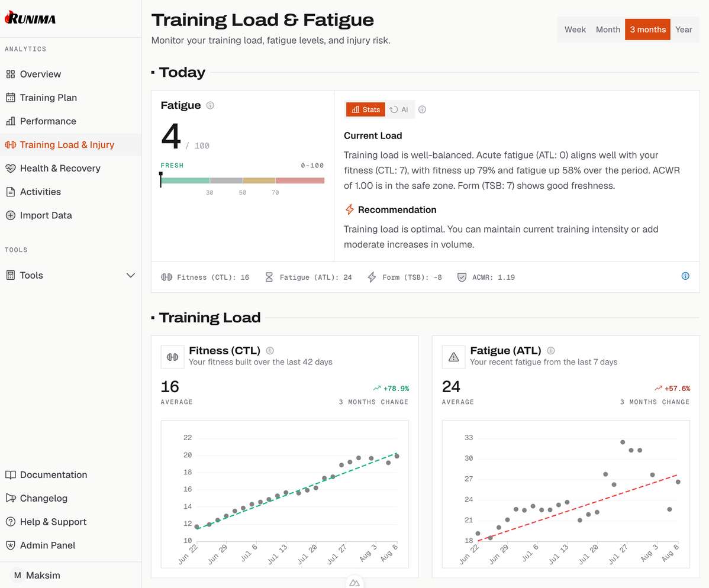Screen dimensions: 709x588
Task: Open the Changelog
Action: pyautogui.click(x=70, y=498)
